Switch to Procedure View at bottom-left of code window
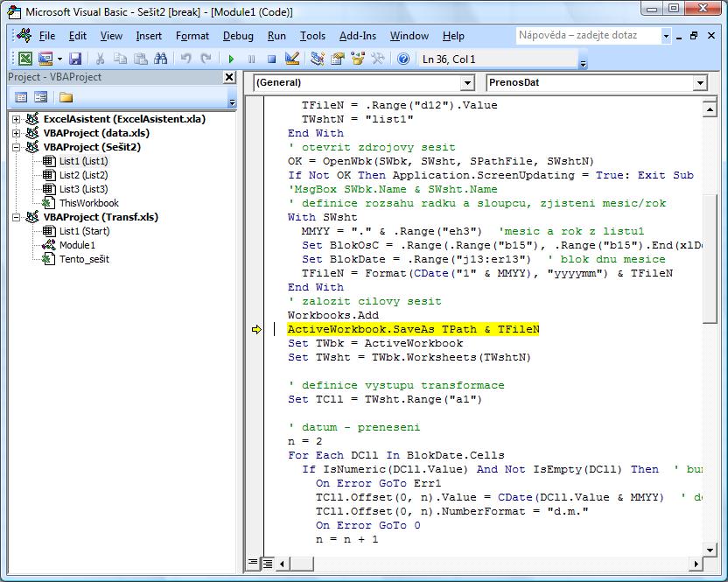The width and height of the screenshot is (728, 582). (x=254, y=563)
